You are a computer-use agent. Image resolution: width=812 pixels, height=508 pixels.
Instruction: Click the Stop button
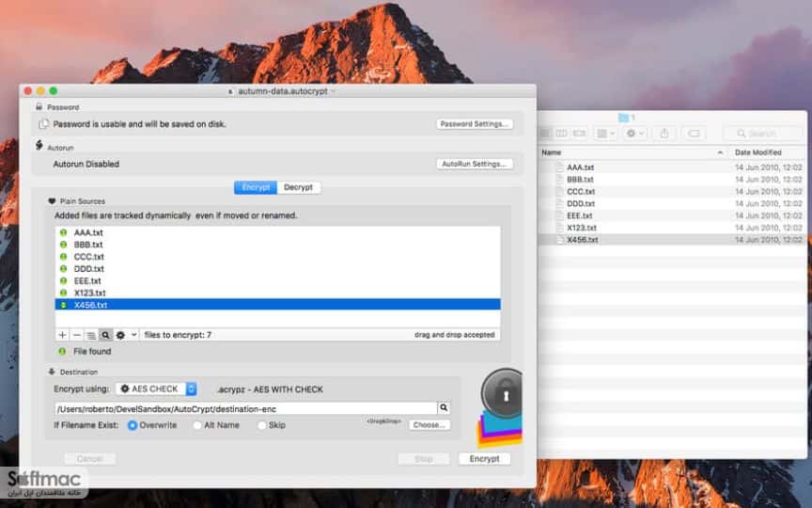[424, 459]
